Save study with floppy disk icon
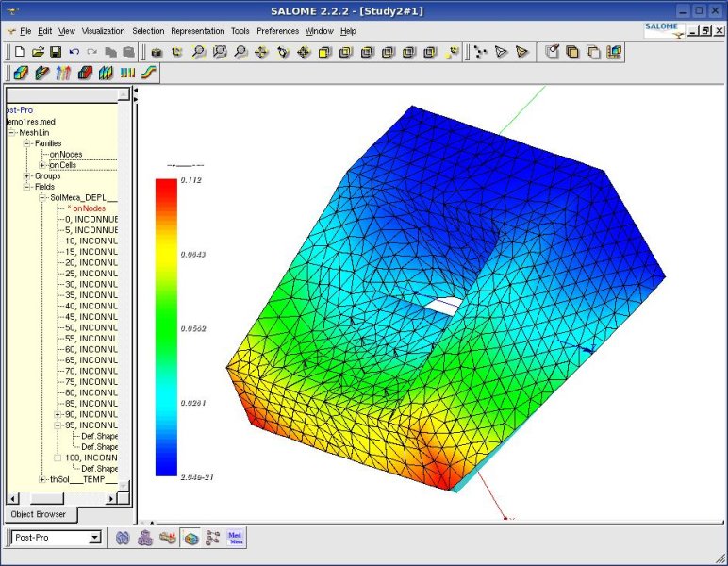Image resolution: width=728 pixels, height=566 pixels. point(56,52)
